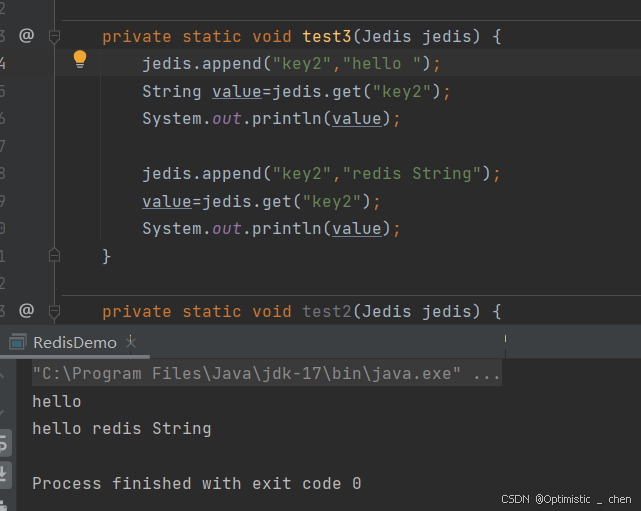Toggle soft-wrap in the console toolbar
The height and width of the screenshot is (511, 641).
(5, 441)
